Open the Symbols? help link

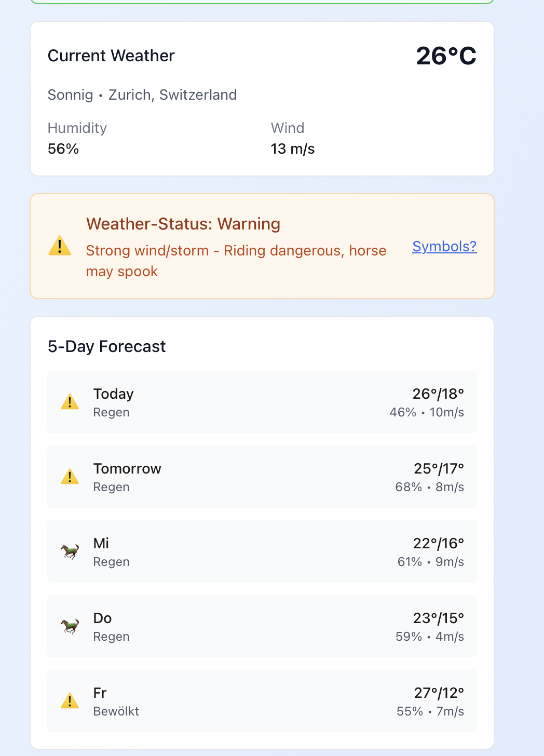tap(444, 246)
